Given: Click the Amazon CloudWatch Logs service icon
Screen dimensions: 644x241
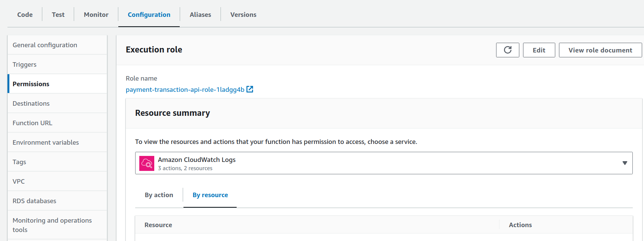Looking at the screenshot, I should coord(147,163).
